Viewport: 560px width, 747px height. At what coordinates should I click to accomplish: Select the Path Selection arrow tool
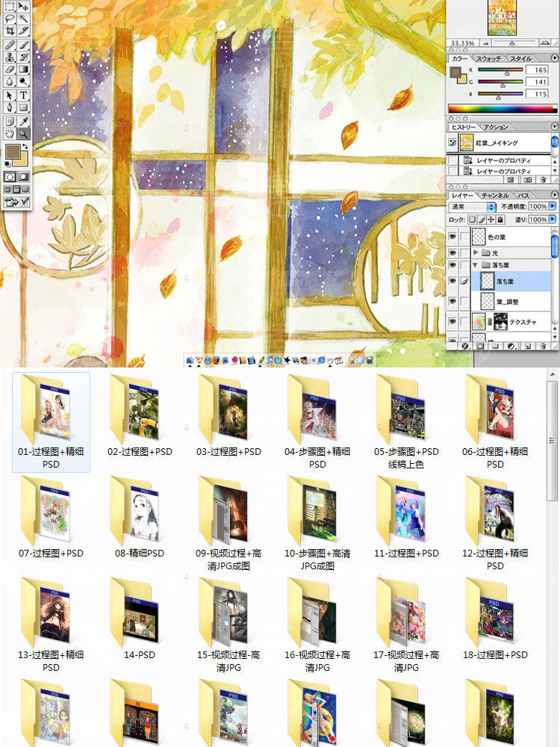(x=10, y=96)
